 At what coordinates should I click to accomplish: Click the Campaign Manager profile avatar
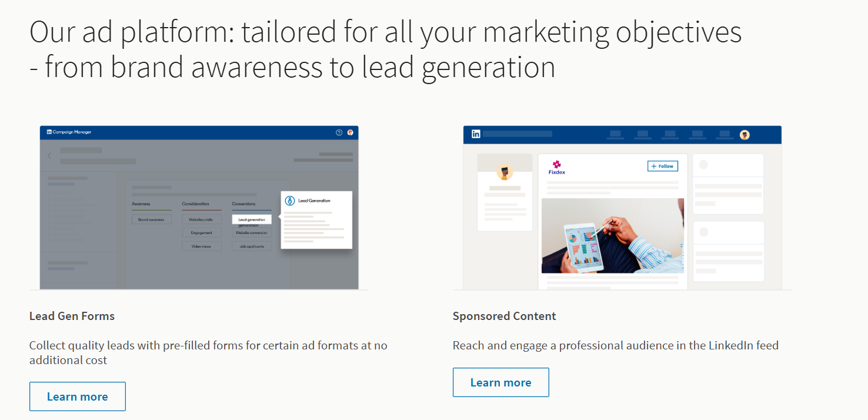[350, 132]
